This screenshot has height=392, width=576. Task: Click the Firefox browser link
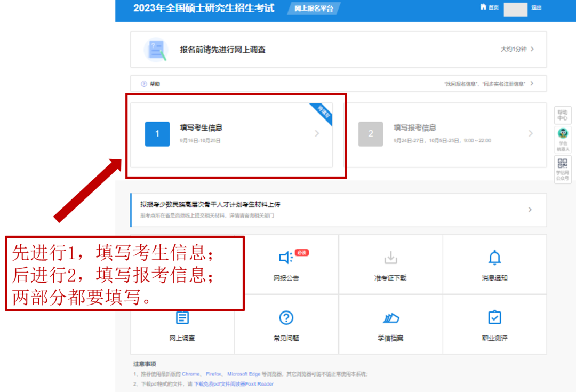click(213, 374)
